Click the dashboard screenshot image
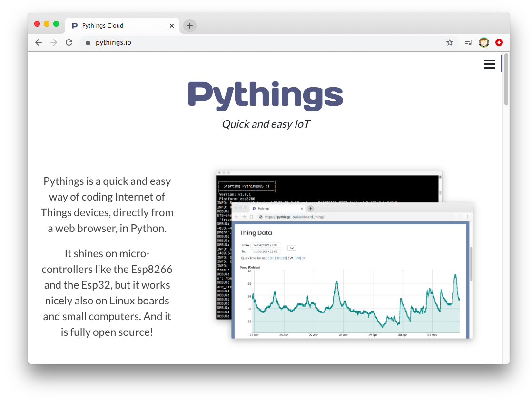This screenshot has width=532, height=402. (345, 254)
